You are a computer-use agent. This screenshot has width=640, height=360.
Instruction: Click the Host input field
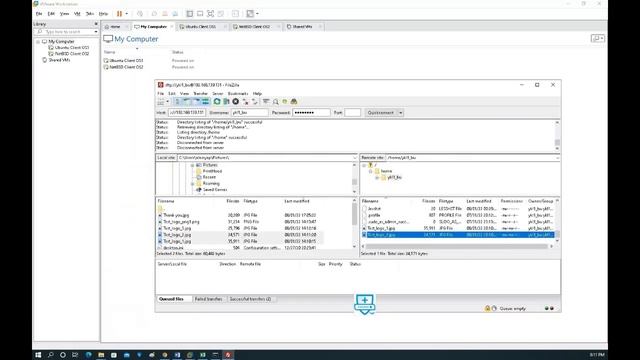(187, 113)
